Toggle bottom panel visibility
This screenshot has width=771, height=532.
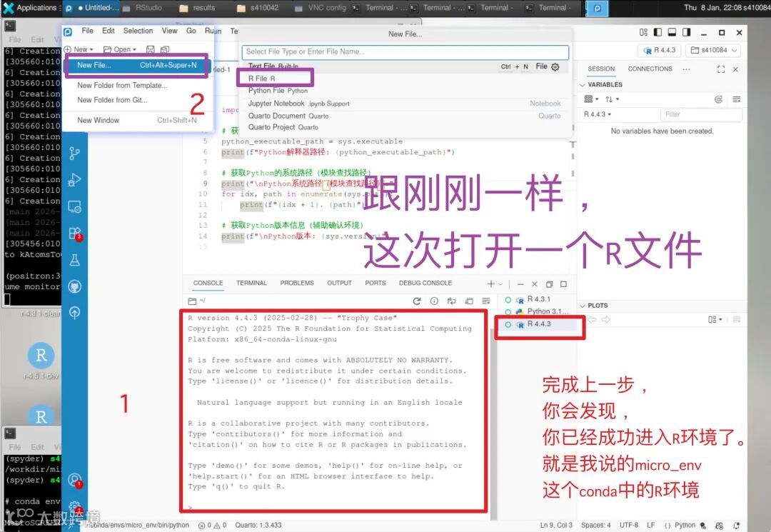point(672,32)
